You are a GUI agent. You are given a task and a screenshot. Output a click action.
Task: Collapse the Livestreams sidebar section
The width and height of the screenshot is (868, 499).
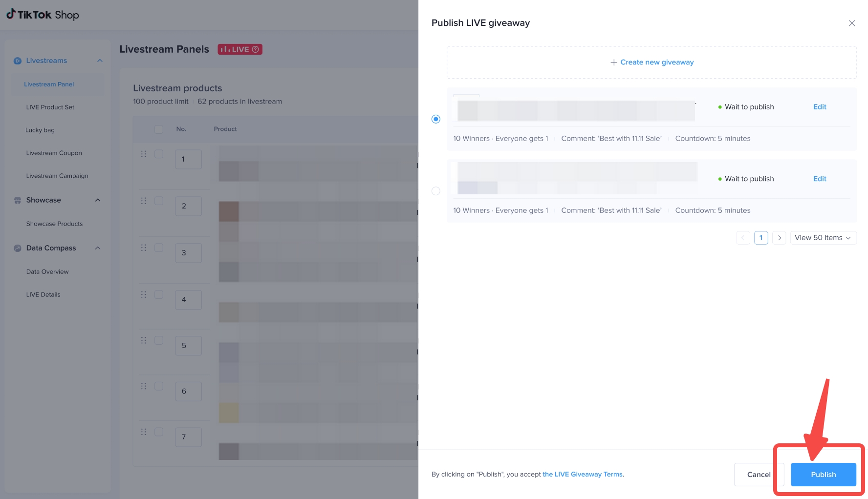click(100, 61)
